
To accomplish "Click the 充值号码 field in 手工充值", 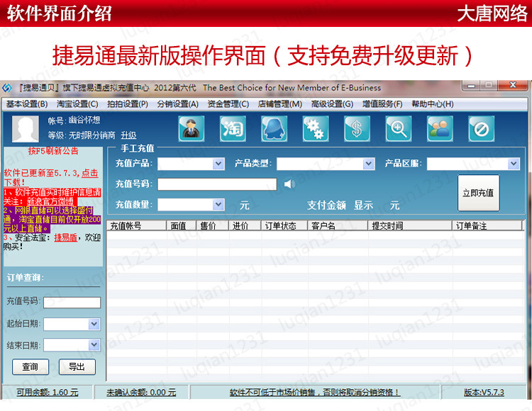I will click(x=217, y=184).
